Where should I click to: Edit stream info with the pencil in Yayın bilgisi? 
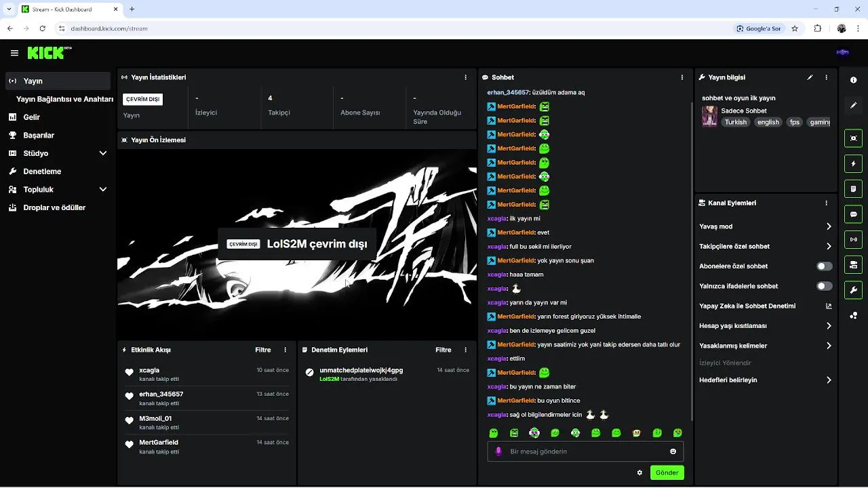810,77
